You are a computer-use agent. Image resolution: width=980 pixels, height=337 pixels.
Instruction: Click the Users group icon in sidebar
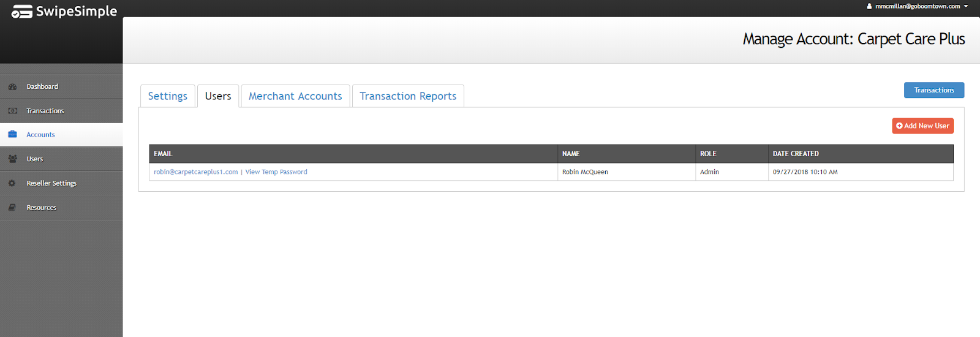pos(12,159)
